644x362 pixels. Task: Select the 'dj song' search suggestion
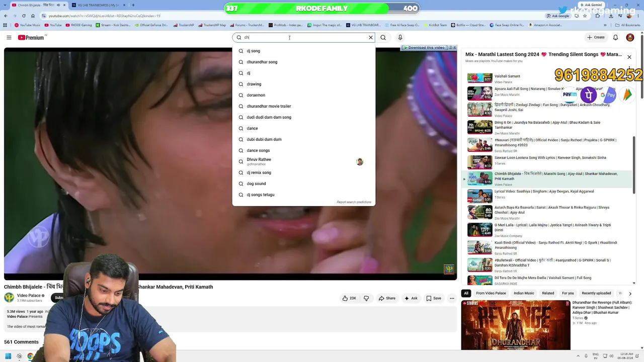pos(304,51)
